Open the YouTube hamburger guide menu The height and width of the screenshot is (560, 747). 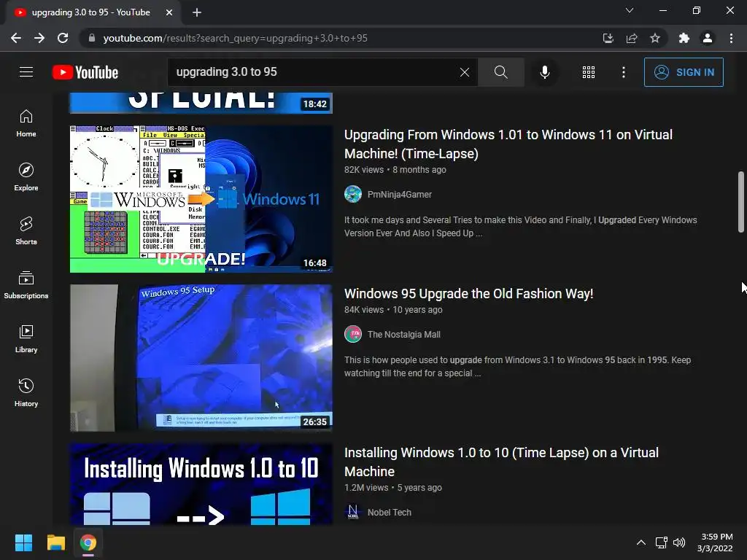tap(26, 72)
